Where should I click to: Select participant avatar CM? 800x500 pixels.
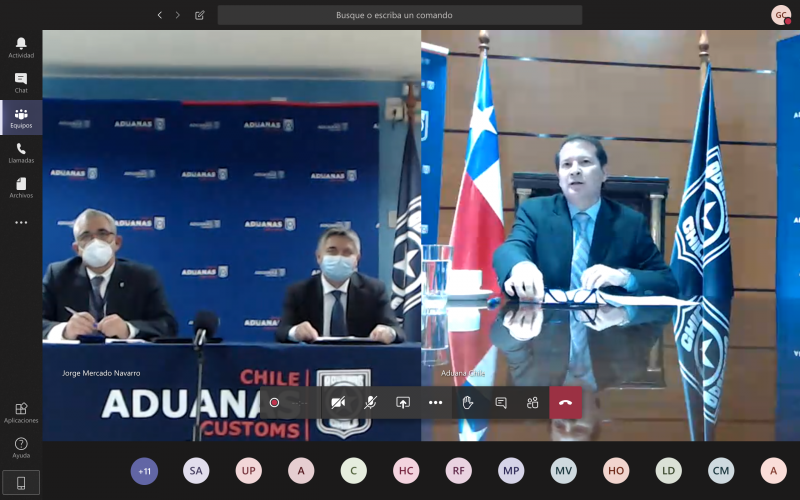pyautogui.click(x=721, y=471)
